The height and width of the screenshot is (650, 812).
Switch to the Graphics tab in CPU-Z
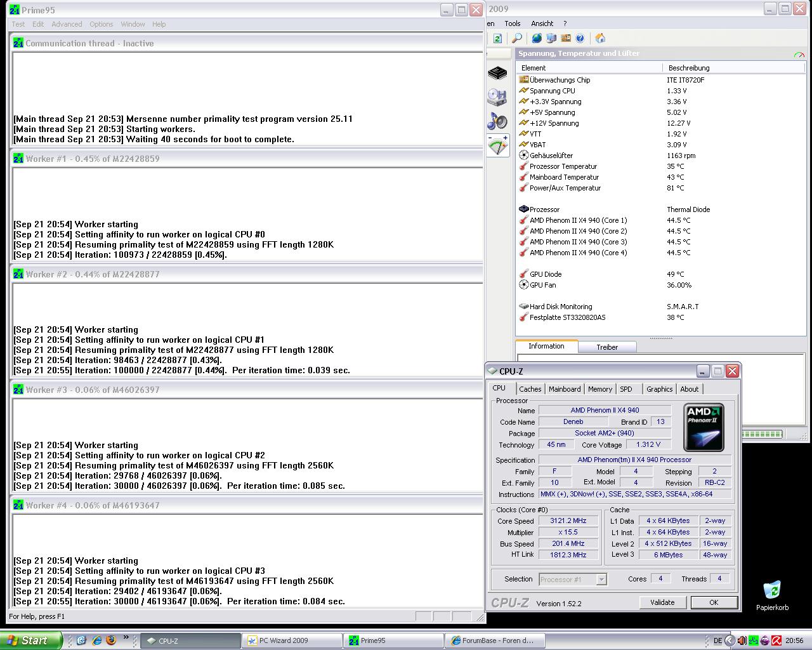659,389
